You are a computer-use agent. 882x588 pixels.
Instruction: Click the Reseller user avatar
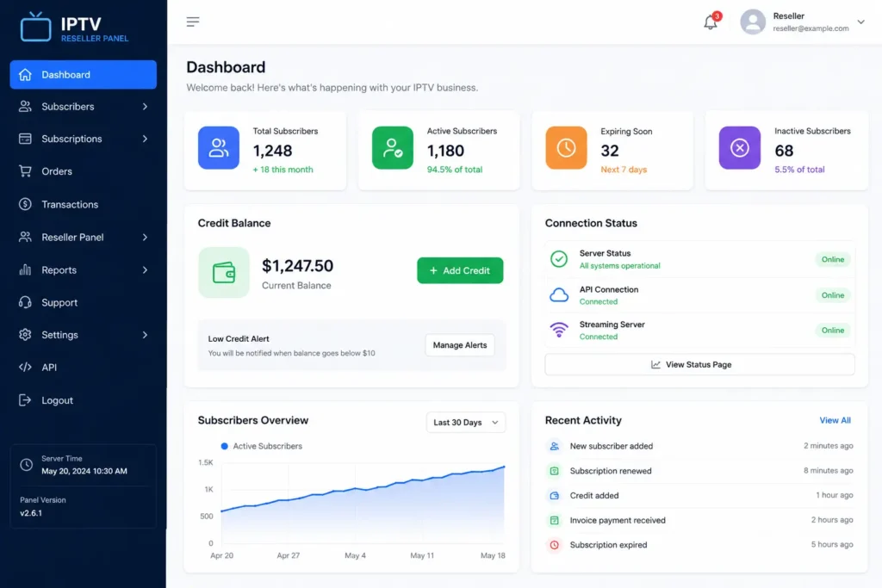tap(752, 22)
